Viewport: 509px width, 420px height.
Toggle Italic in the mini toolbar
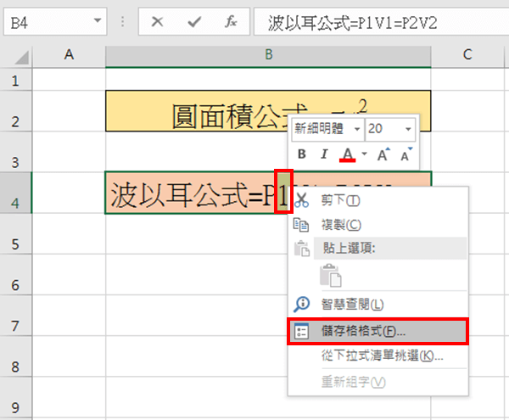323,154
